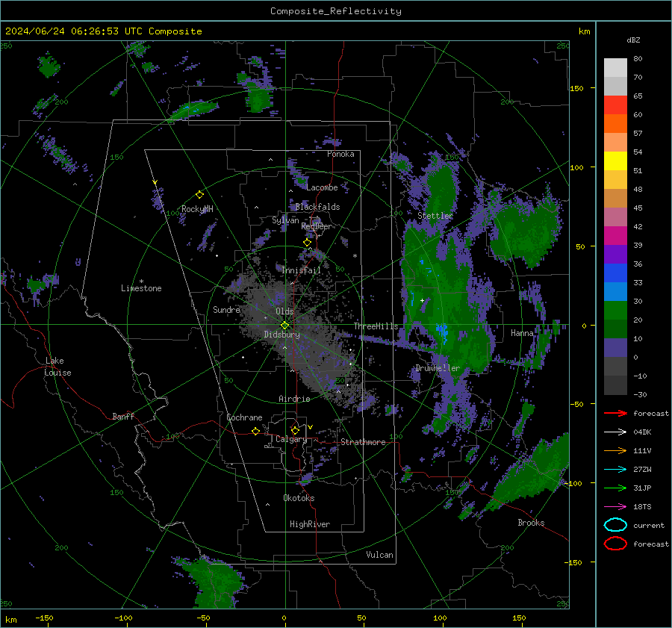Click the yellow diamond marker below Cochrane
This screenshot has height=628, width=672.
(256, 432)
